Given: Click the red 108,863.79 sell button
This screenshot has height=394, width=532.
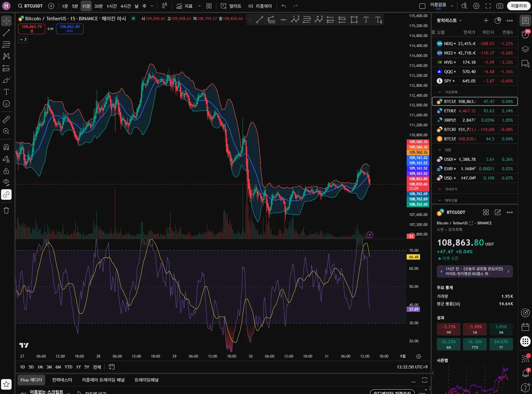Looking at the screenshot, I should pos(32,29).
